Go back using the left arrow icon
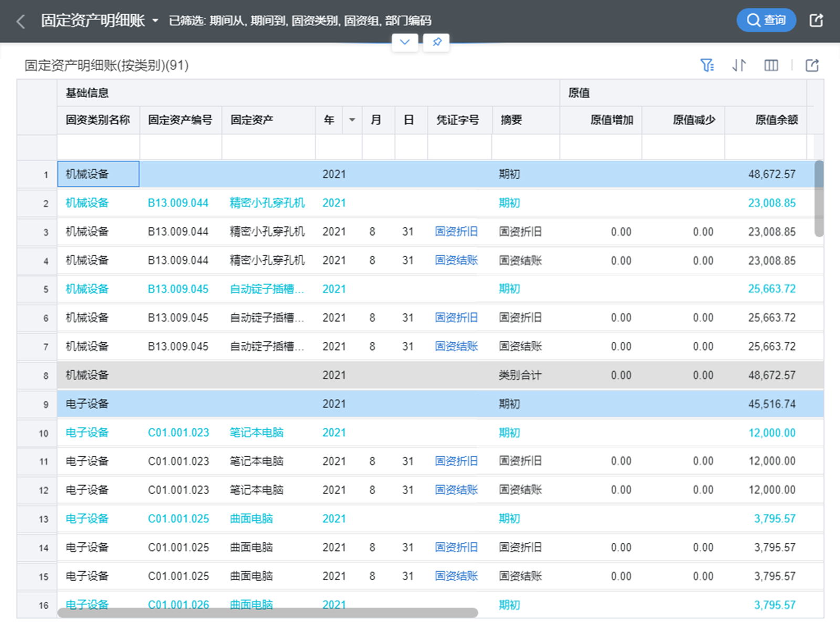Image resolution: width=840 pixels, height=630 pixels. [21, 21]
